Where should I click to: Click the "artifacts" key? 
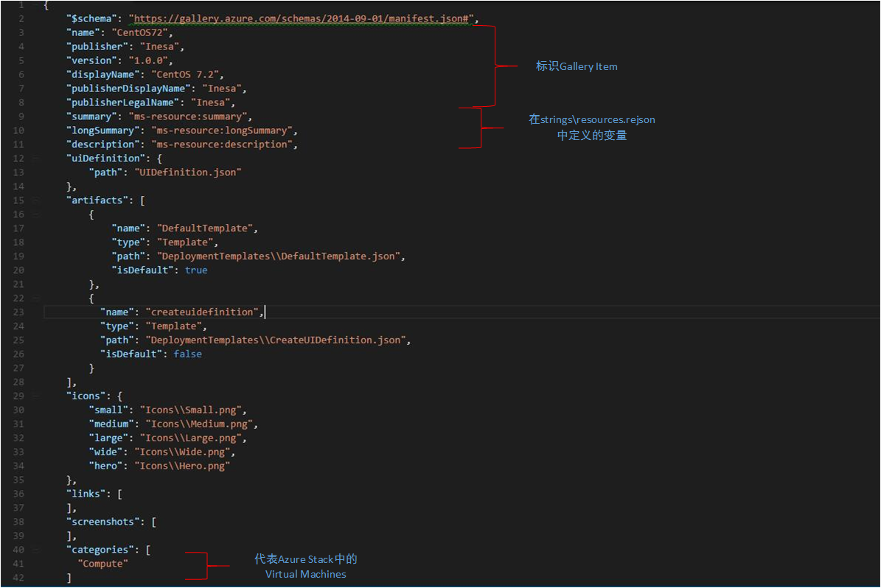[97, 200]
